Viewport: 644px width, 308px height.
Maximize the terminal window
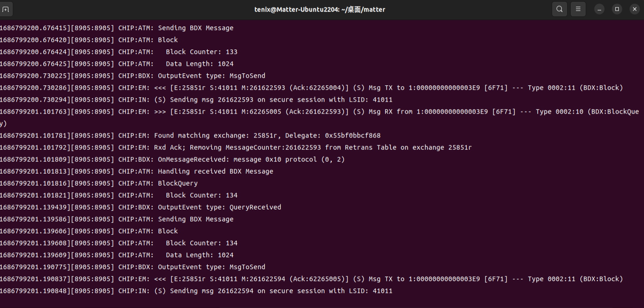point(617,9)
